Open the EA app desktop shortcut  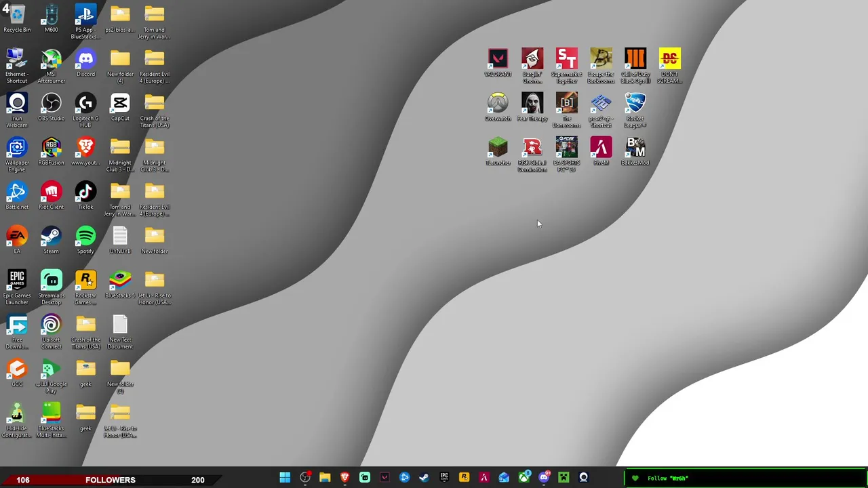point(17,240)
